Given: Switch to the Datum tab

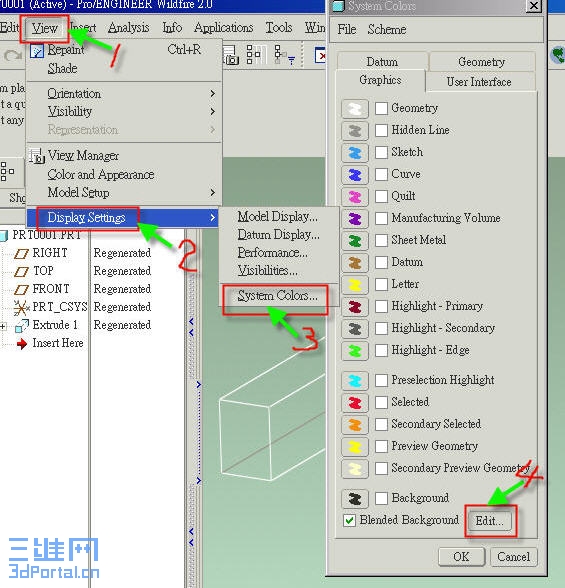Looking at the screenshot, I should pos(382,62).
